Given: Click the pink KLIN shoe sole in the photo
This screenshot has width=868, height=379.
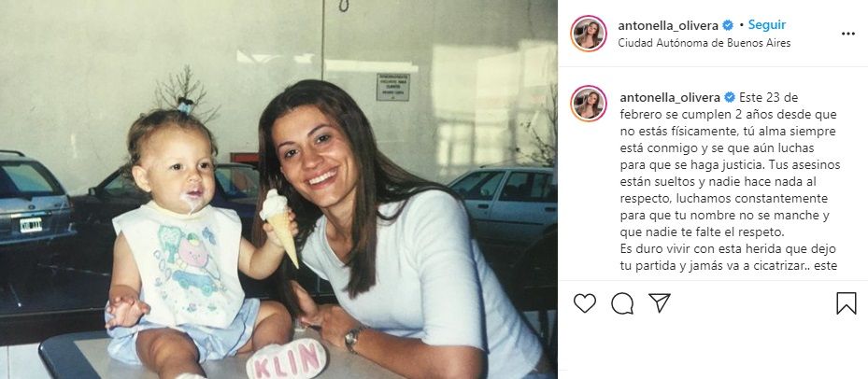Looking at the screenshot, I should click(x=286, y=359).
